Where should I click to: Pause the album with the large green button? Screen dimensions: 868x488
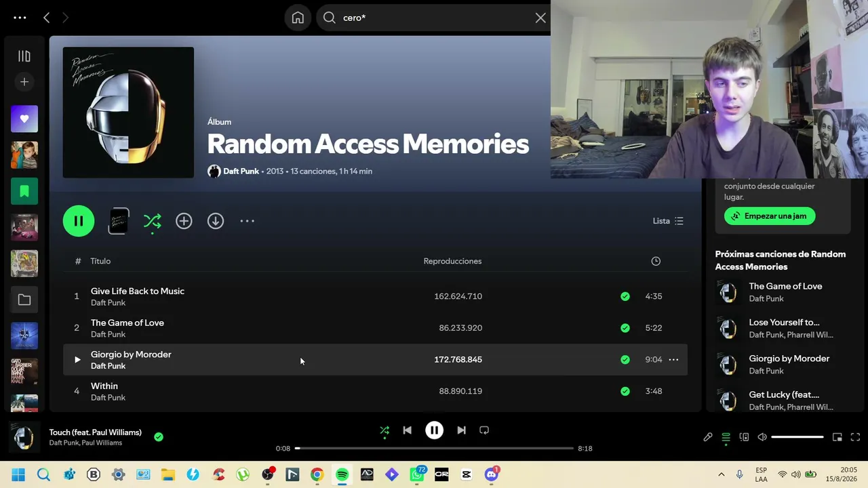(x=79, y=221)
